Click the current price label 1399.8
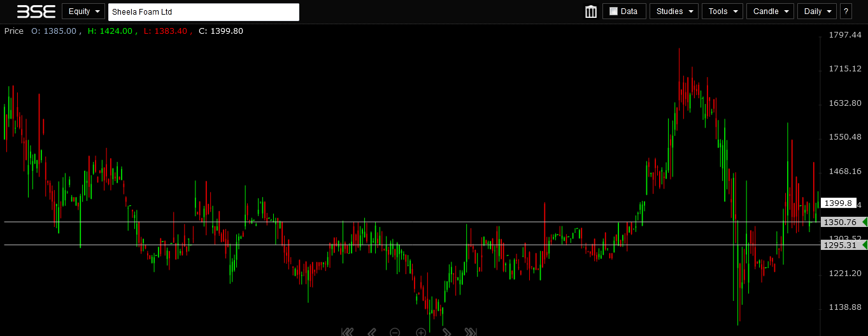 click(838, 203)
